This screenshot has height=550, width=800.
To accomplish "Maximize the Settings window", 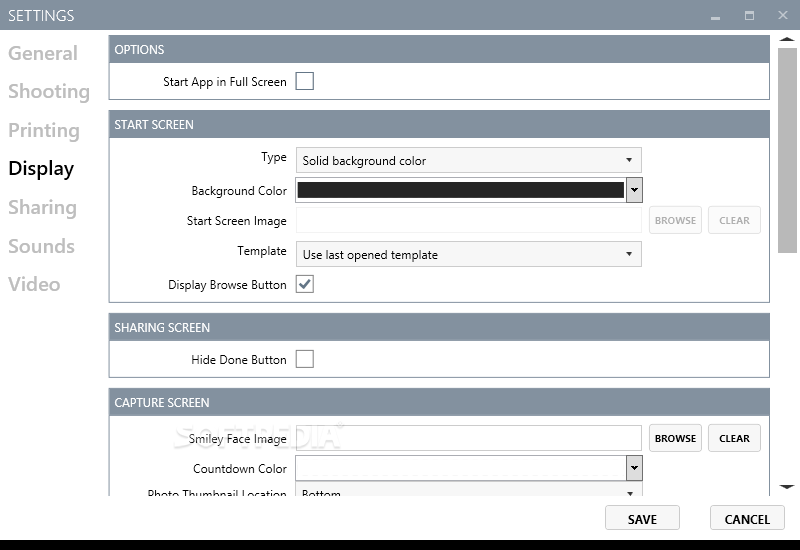I will click(749, 16).
